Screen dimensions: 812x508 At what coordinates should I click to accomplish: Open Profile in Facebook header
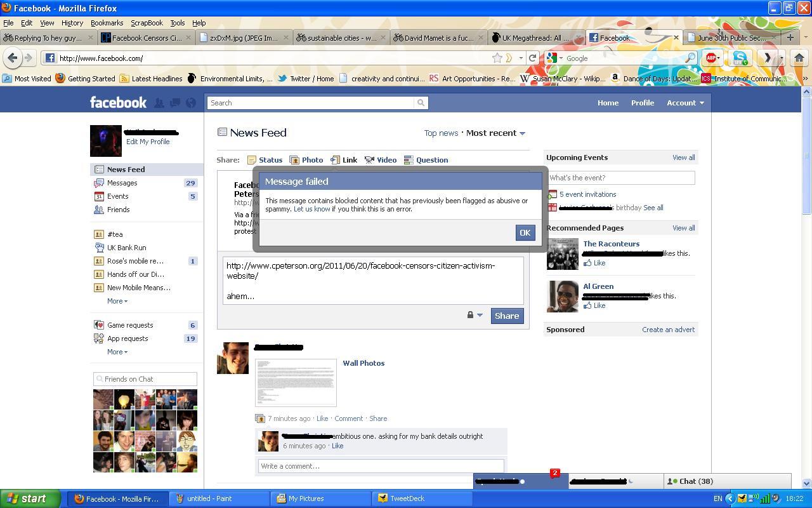(x=643, y=103)
